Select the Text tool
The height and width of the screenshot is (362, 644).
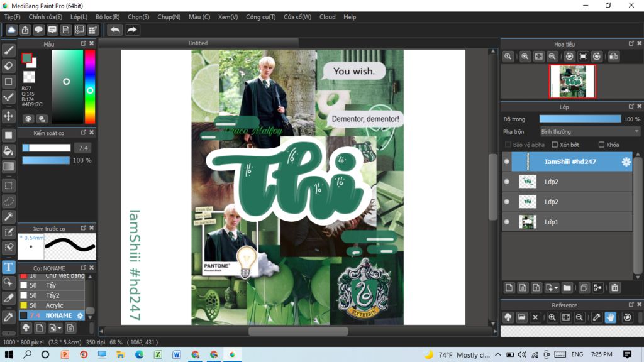(8, 267)
